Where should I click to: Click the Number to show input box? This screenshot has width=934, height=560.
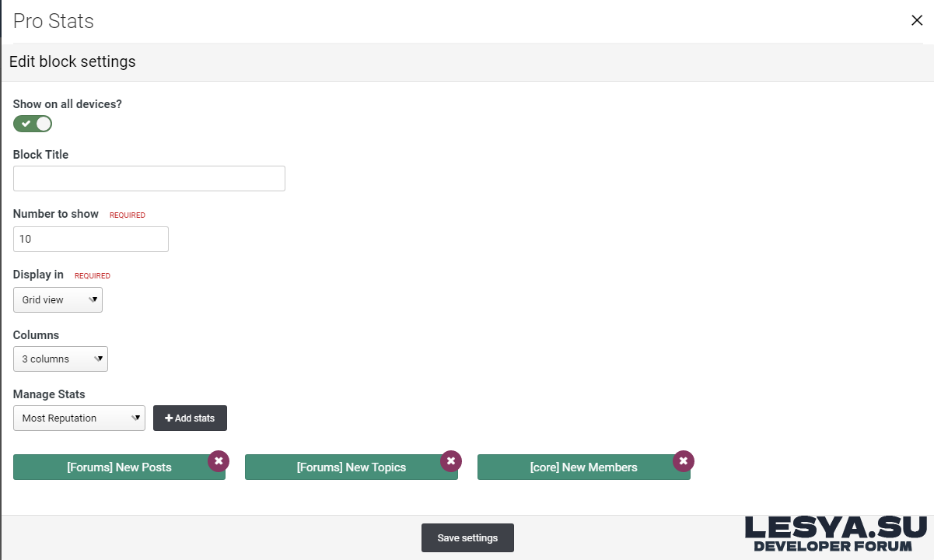tap(91, 240)
